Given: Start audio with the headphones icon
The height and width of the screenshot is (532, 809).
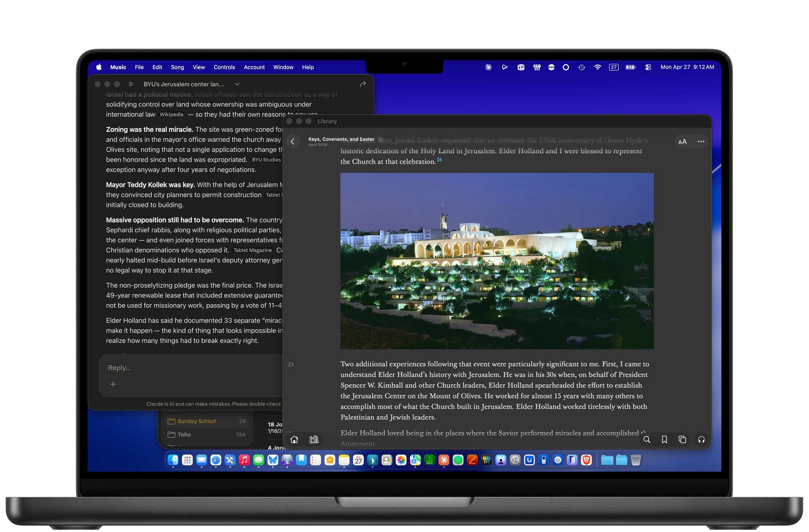Looking at the screenshot, I should [701, 439].
